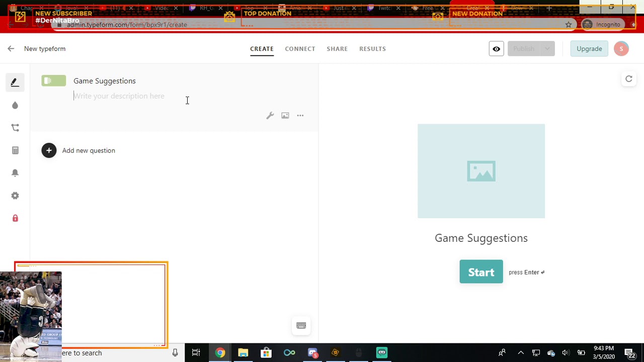This screenshot has height=362, width=644.
Task: Open the user avatar S menu
Action: click(x=621, y=49)
